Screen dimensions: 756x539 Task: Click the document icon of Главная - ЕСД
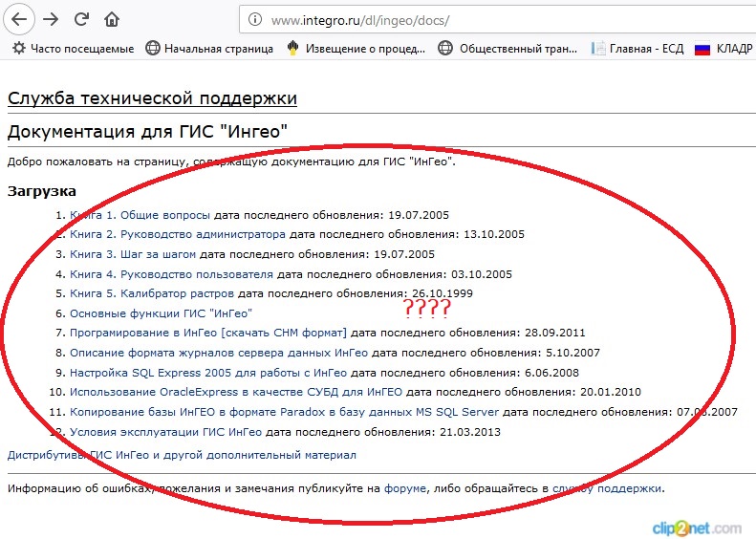click(x=598, y=48)
